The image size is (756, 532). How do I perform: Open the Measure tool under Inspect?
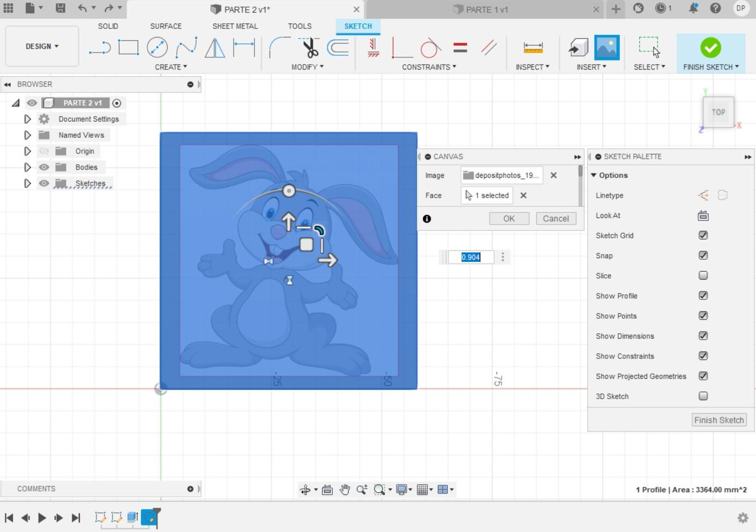coord(533,48)
